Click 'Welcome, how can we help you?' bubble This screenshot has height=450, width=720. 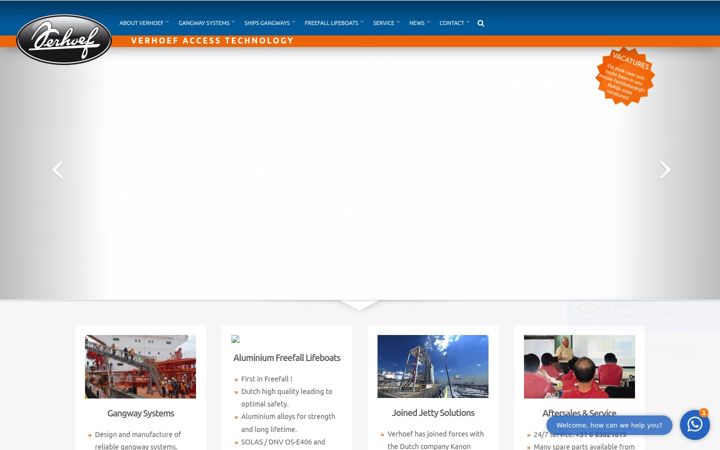click(609, 425)
